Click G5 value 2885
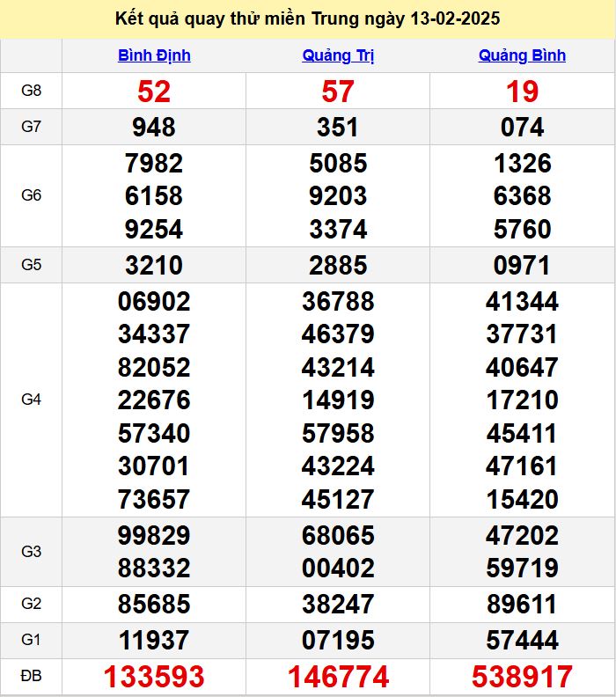Image resolution: width=616 pixels, height=697 pixels. click(x=338, y=266)
